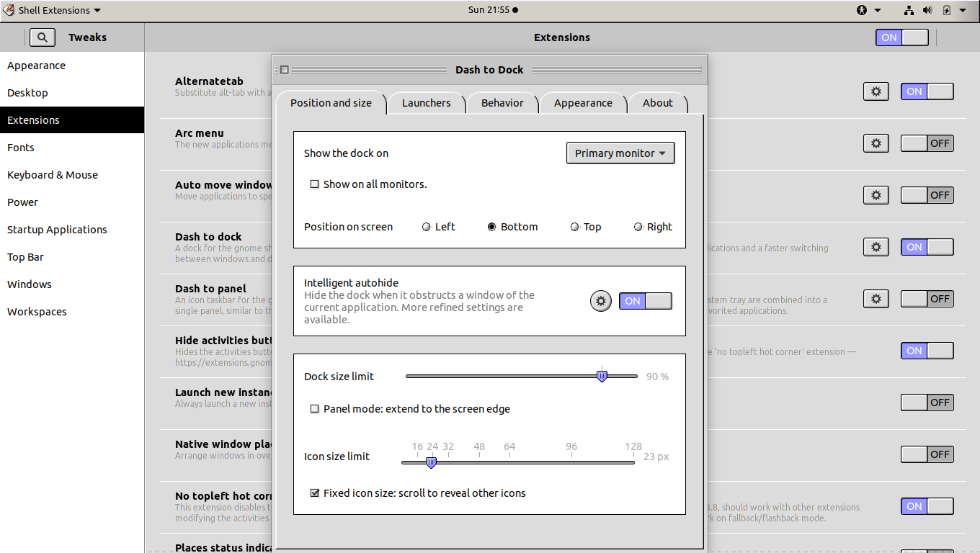Select Right position radio button

(638, 227)
